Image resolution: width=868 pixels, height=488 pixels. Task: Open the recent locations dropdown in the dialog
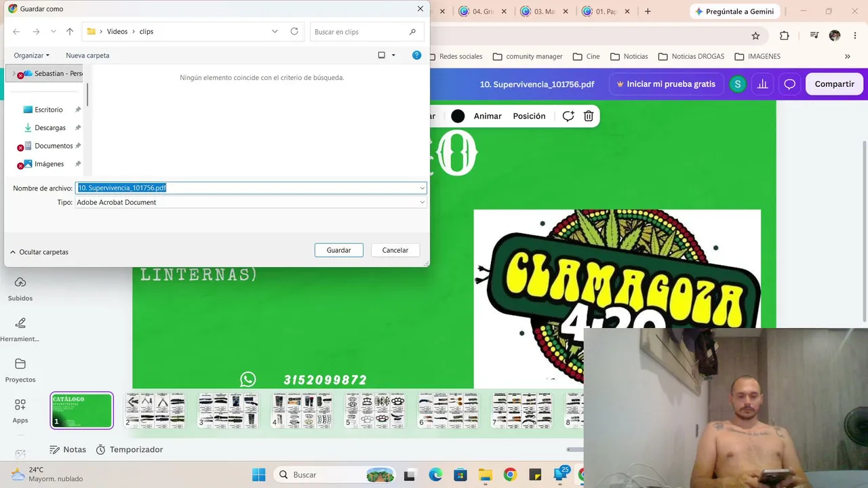pyautogui.click(x=54, y=32)
